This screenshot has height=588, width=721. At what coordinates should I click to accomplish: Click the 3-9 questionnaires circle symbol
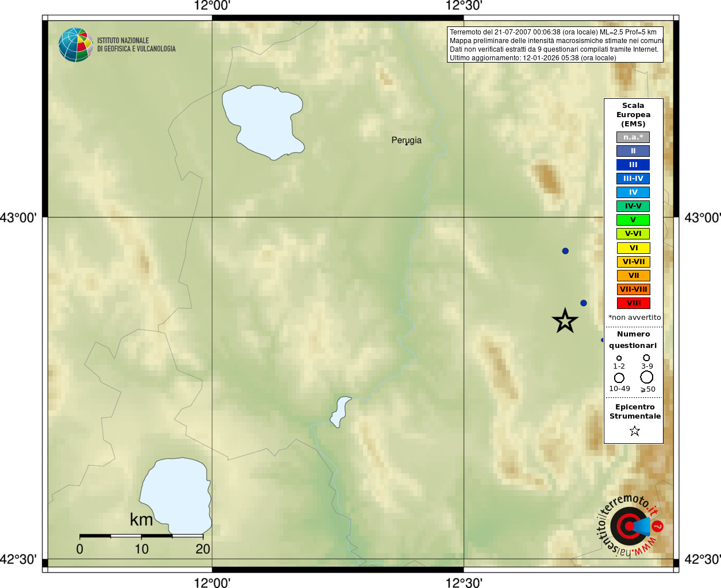coord(646,358)
